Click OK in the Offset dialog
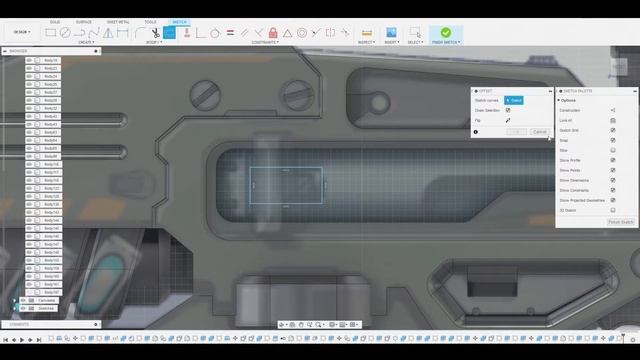 point(516,132)
